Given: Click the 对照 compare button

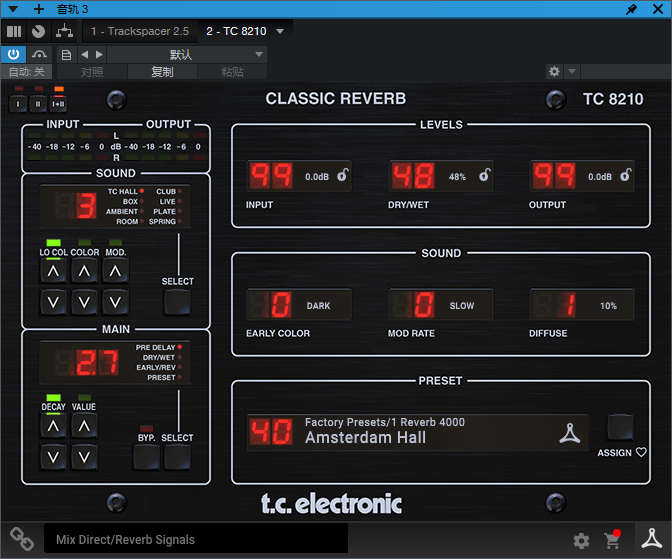Looking at the screenshot, I should [92, 72].
